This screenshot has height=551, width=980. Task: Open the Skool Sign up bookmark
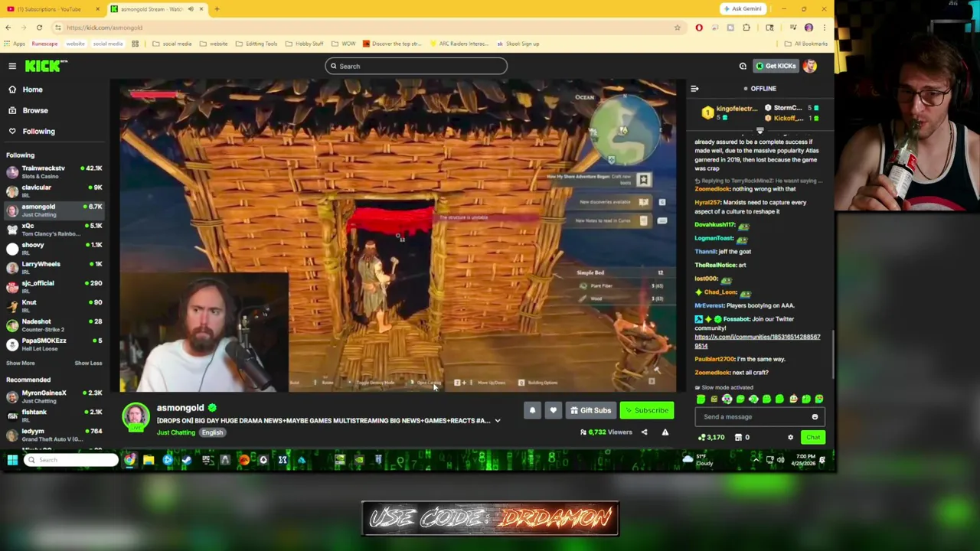(x=518, y=44)
